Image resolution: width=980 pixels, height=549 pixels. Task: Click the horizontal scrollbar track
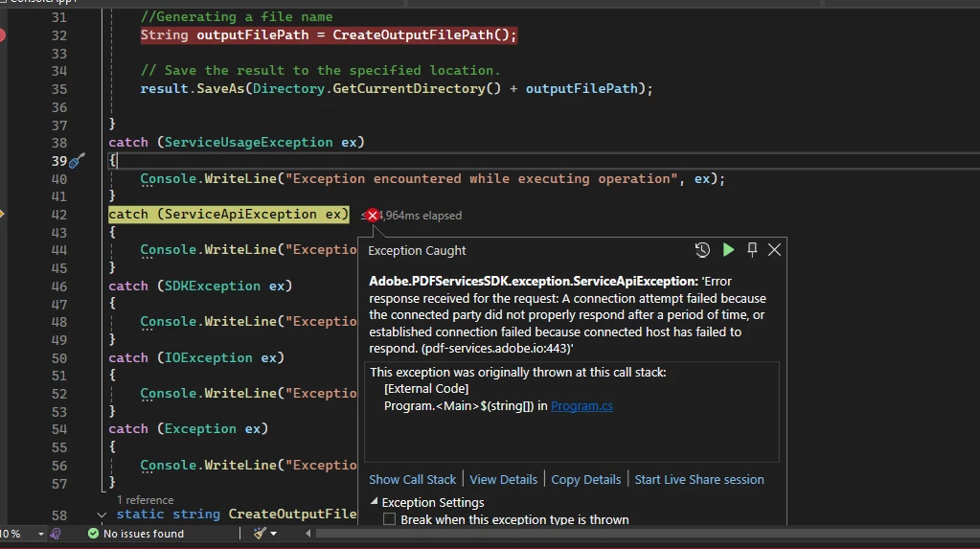click(647, 534)
